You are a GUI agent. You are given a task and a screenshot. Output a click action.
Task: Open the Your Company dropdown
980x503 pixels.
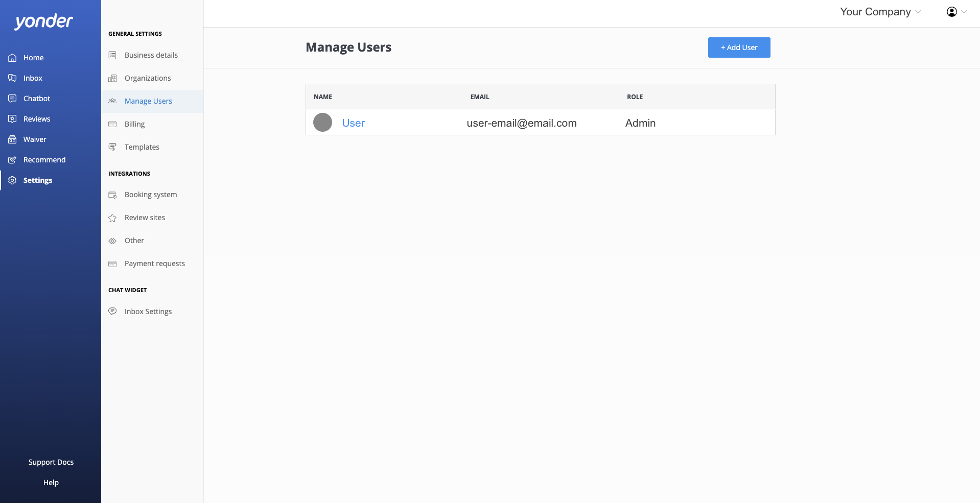point(880,12)
